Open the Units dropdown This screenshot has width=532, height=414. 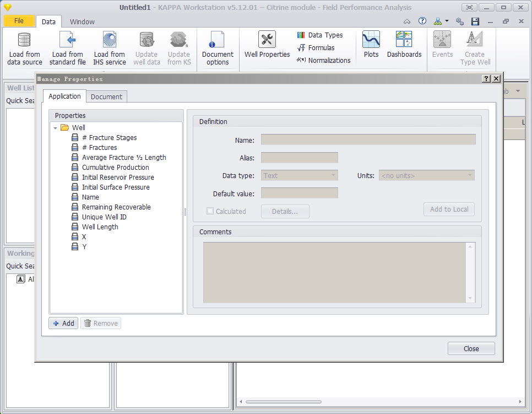click(426, 175)
